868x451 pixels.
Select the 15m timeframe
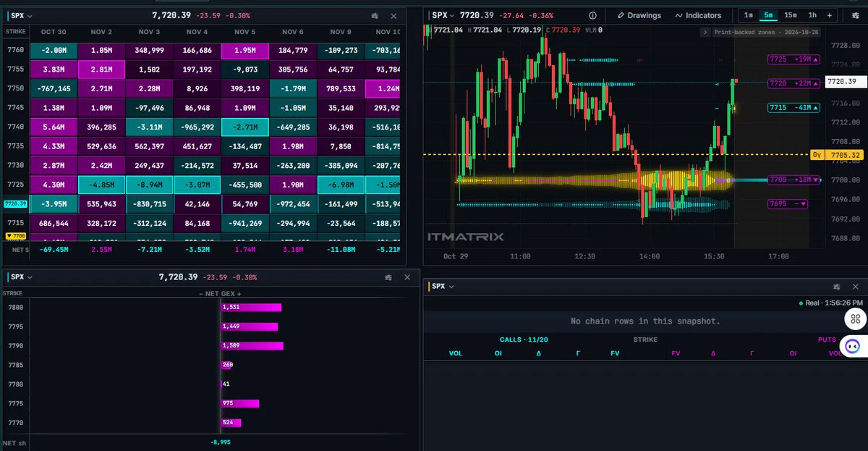791,15
